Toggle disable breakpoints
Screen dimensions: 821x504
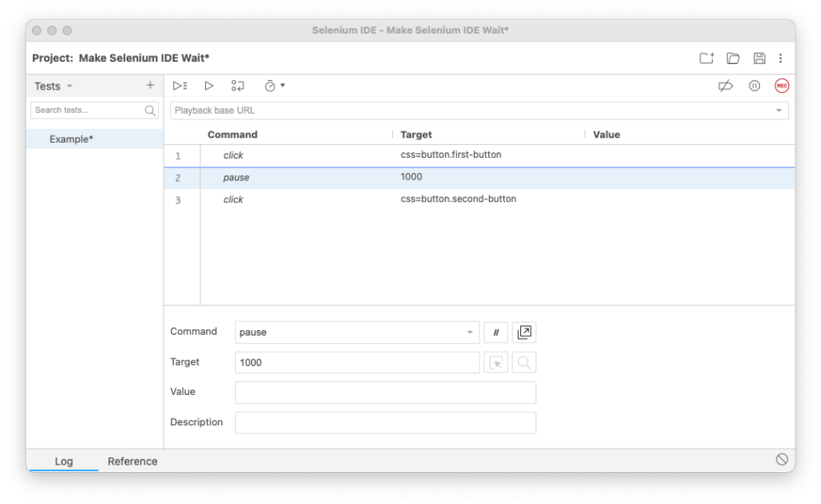tap(726, 85)
